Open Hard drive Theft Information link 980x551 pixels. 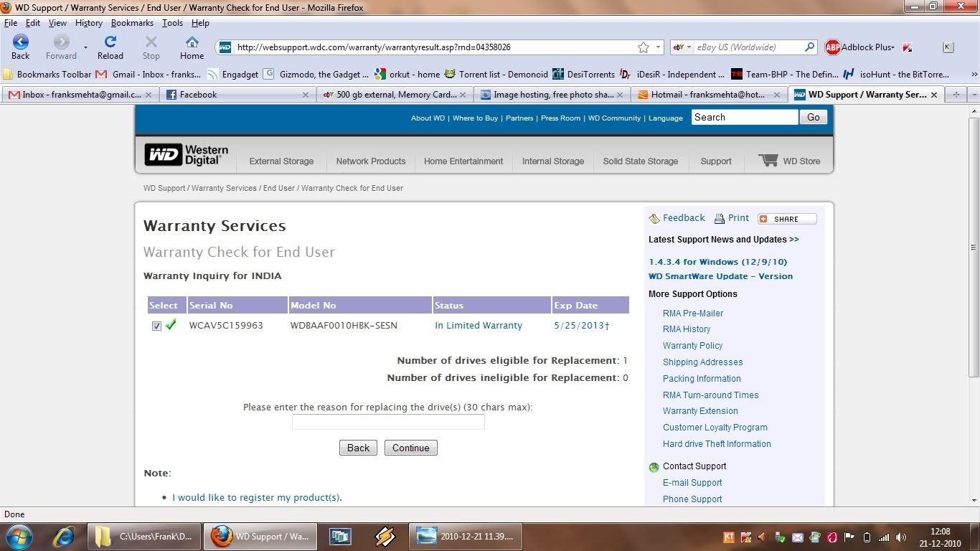[x=717, y=444]
